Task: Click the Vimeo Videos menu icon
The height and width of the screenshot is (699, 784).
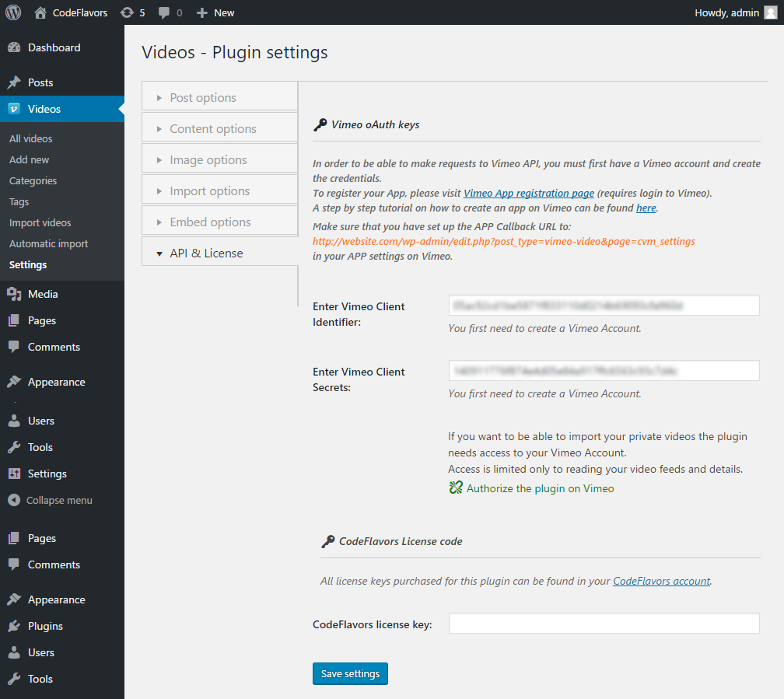Action: (x=14, y=109)
